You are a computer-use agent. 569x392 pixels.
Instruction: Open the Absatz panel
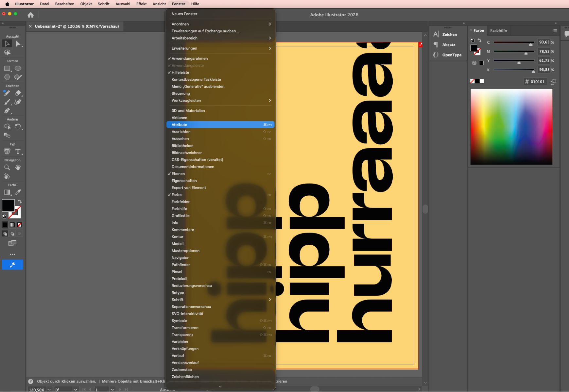(x=444, y=45)
